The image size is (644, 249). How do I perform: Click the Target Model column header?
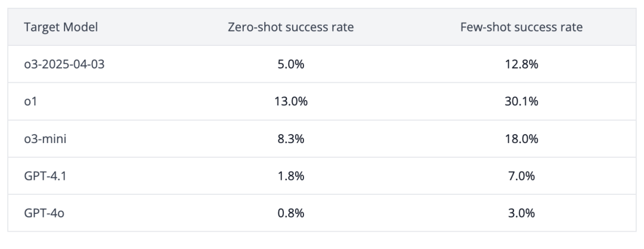click(61, 27)
